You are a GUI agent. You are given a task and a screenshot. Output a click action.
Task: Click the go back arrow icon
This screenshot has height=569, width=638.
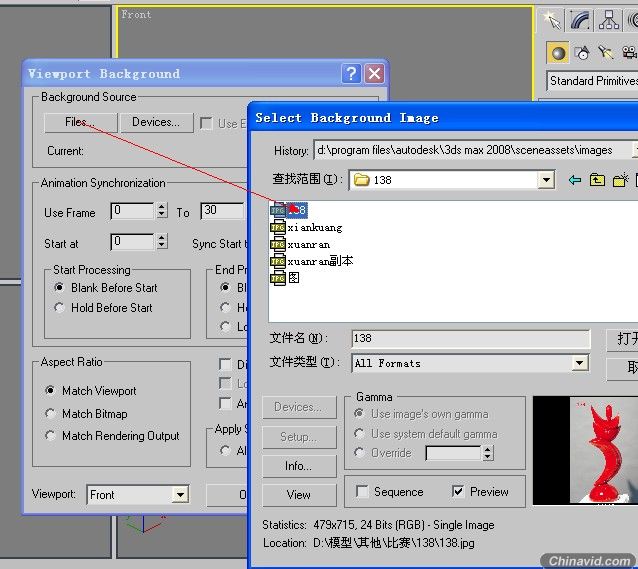click(x=575, y=180)
